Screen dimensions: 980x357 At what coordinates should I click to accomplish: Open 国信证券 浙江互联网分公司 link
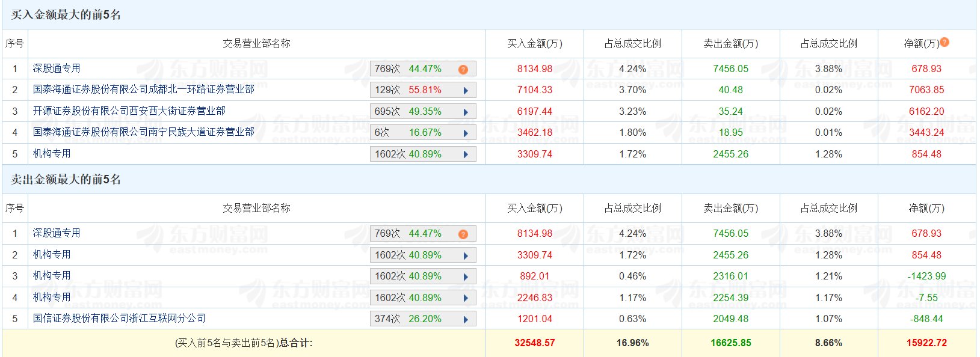click(x=119, y=319)
